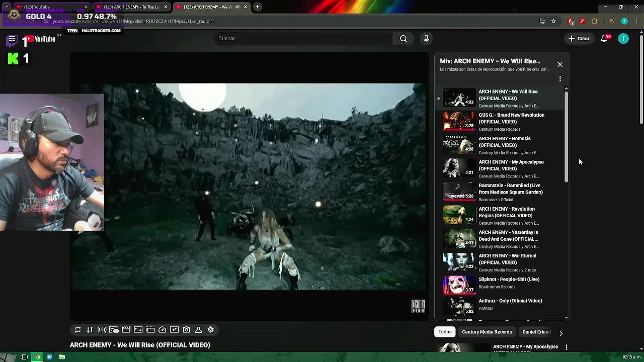Viewport: 644px width, 362px height.
Task: Take a screenshot with the camera icon
Action: click(187, 330)
